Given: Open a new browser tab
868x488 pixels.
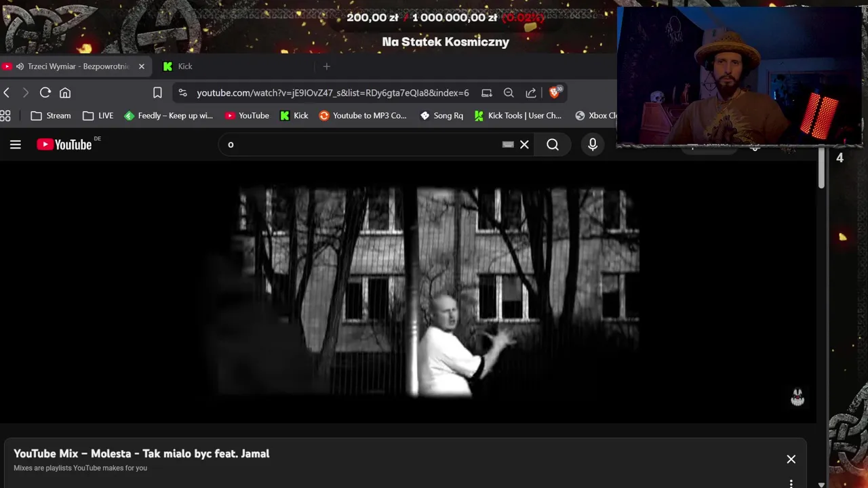Looking at the screenshot, I should click(x=327, y=66).
